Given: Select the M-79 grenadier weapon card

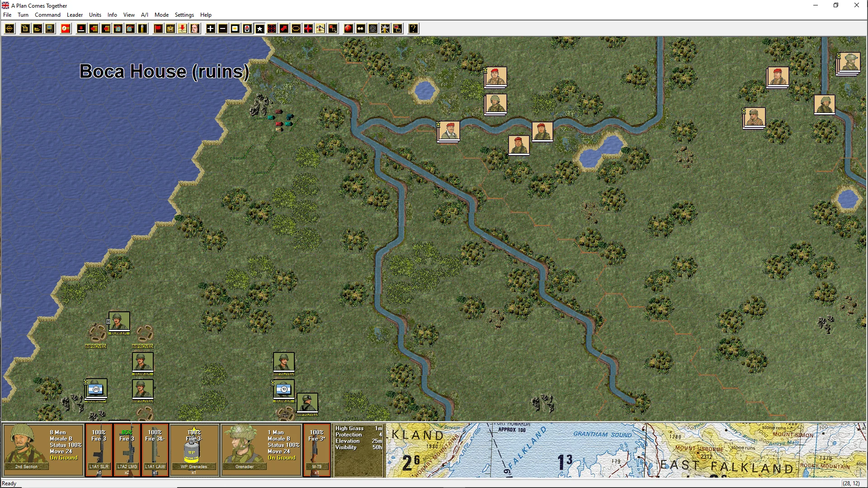Looking at the screenshot, I should (x=316, y=450).
